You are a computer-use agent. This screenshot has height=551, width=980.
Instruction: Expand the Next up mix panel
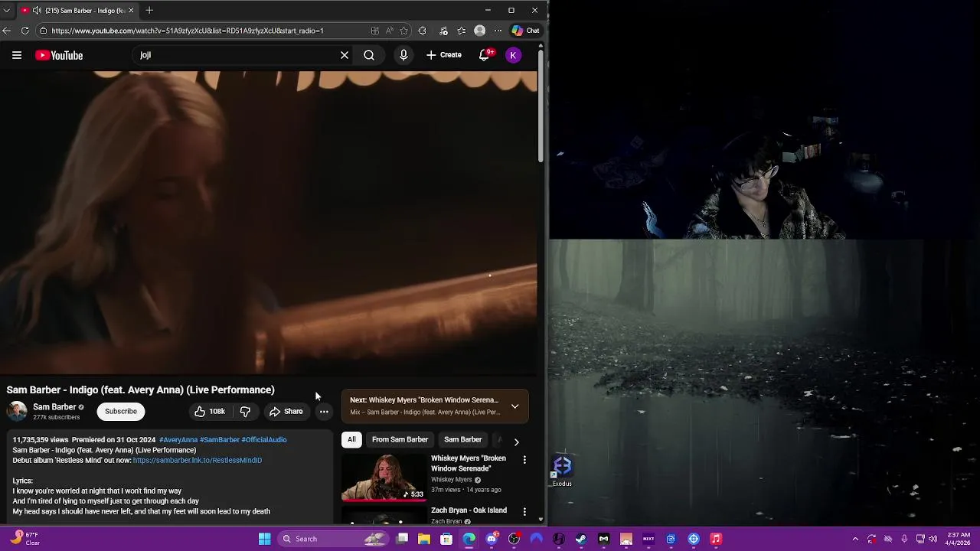514,406
